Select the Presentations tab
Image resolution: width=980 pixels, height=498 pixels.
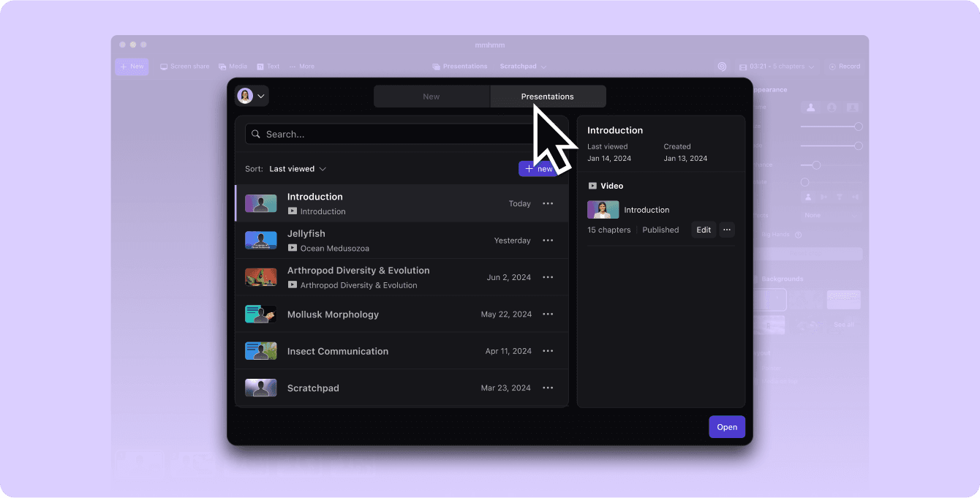547,97
